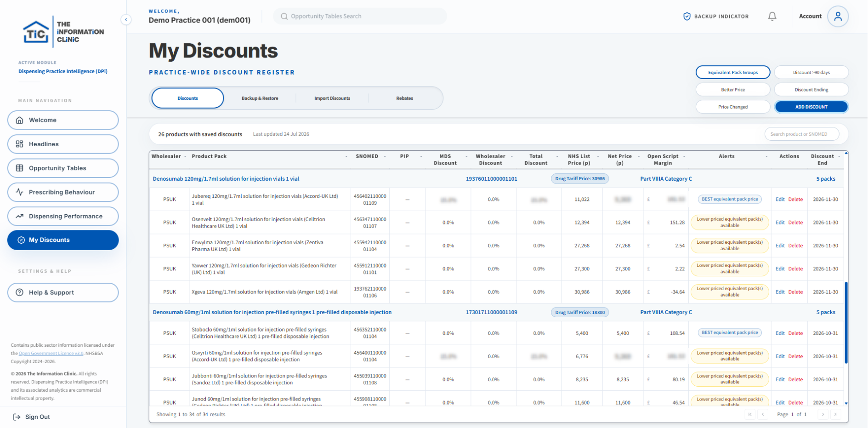Click the Prescribing Behaviour pulse icon

[19, 192]
